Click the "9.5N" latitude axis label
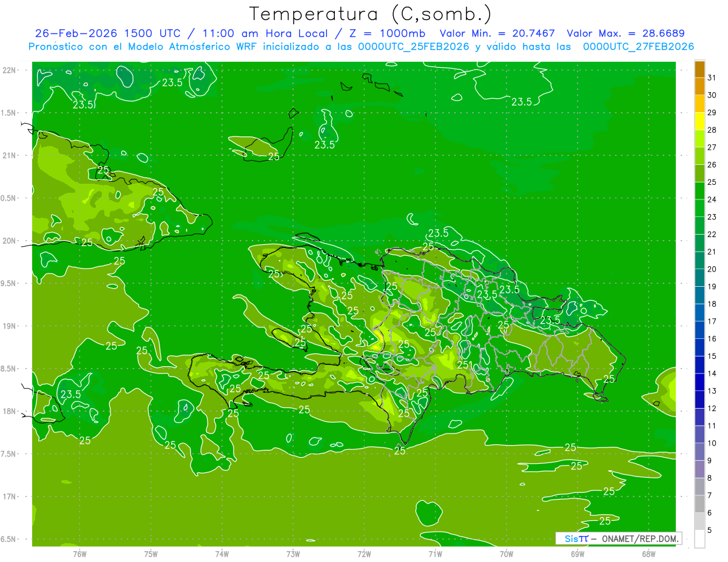Image resolution: width=728 pixels, height=562 pixels. point(9,283)
